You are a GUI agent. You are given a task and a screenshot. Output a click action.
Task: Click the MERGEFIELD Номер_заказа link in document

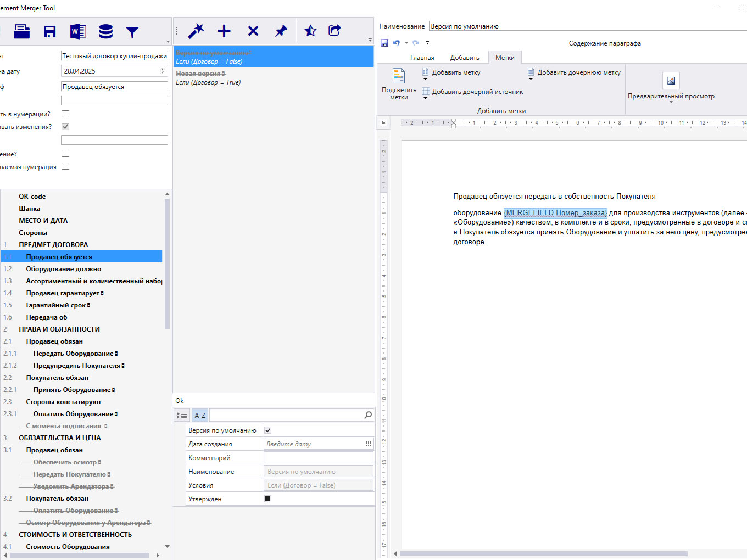555,213
